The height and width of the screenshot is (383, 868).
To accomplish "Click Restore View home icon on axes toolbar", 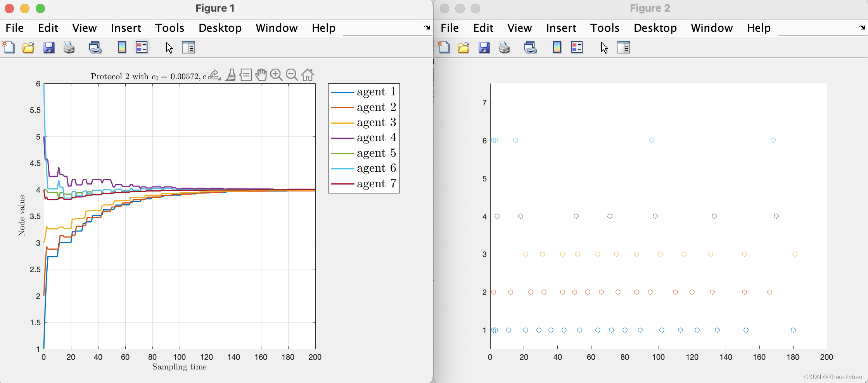I will coord(308,74).
